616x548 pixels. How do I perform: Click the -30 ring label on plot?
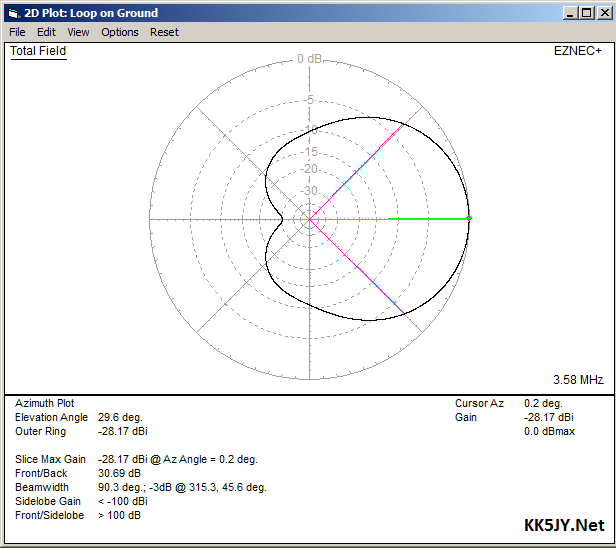309,191
